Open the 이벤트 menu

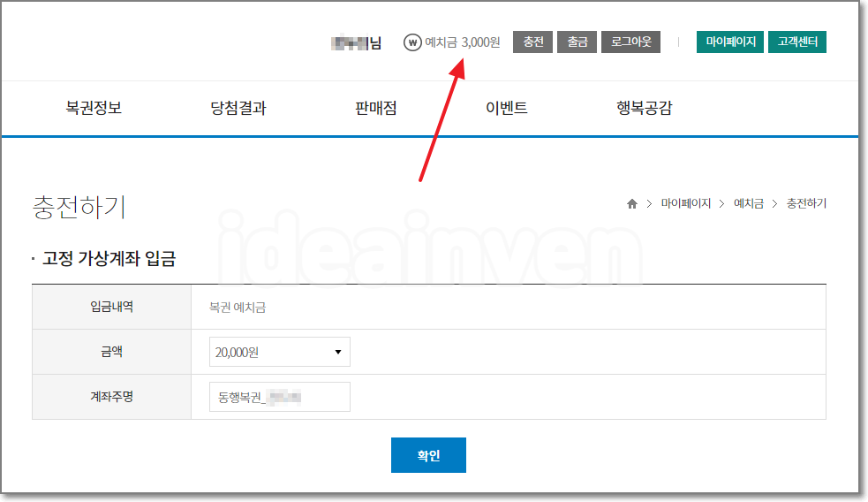(x=507, y=108)
